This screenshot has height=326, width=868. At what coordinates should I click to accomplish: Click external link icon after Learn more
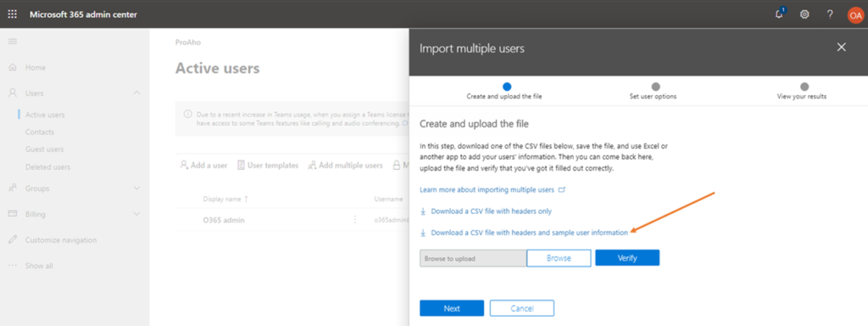562,189
